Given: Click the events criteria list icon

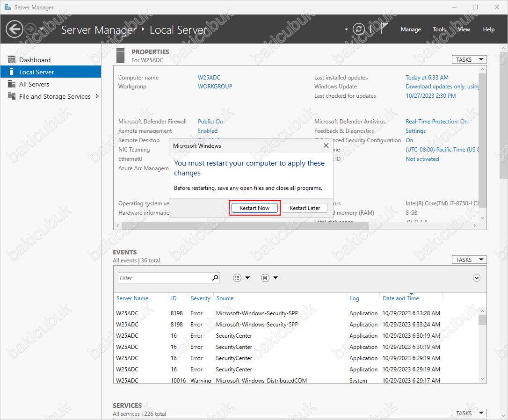Looking at the screenshot, I should point(237,278).
